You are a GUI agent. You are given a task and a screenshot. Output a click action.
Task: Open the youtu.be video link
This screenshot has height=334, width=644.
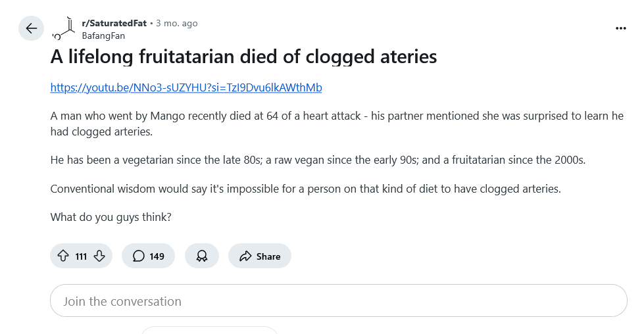point(186,87)
